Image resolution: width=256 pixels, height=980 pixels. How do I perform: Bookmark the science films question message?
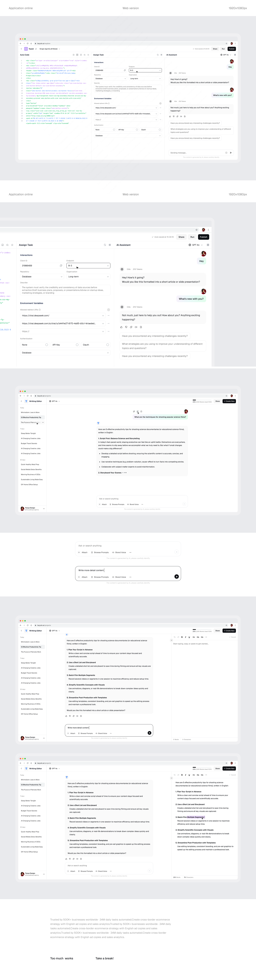click(x=141, y=411)
